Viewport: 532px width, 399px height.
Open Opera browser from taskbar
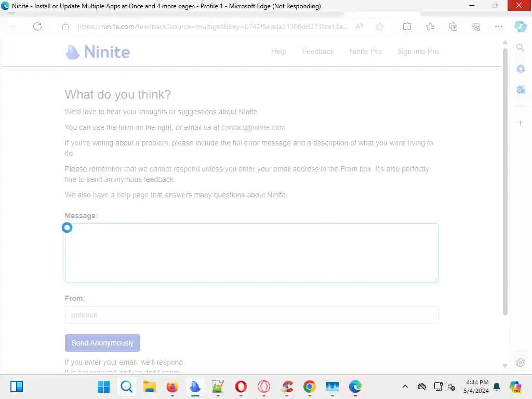click(x=241, y=387)
